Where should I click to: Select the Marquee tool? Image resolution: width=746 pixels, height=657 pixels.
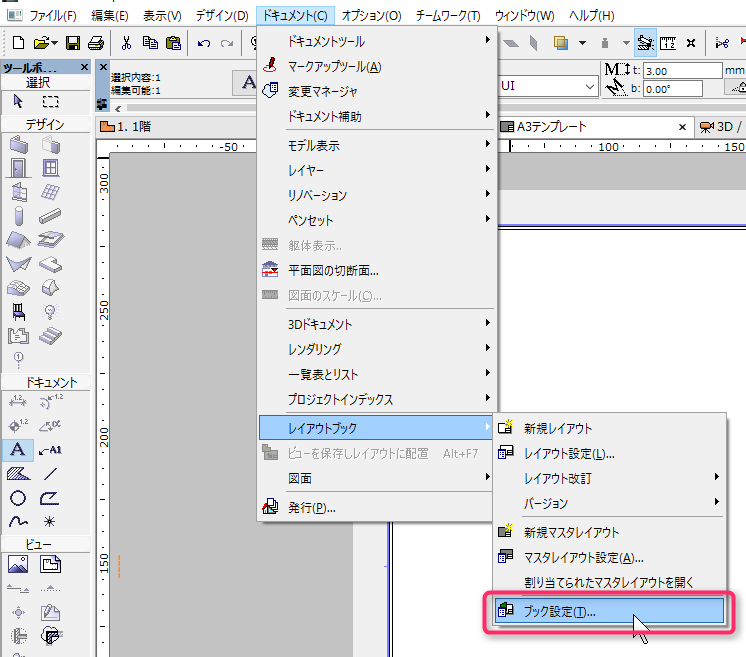pos(50,101)
